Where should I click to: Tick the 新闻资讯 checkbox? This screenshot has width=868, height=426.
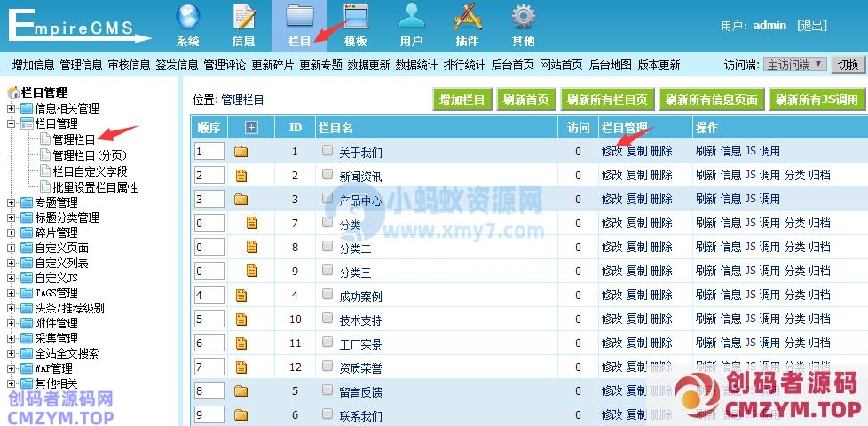pos(328,176)
